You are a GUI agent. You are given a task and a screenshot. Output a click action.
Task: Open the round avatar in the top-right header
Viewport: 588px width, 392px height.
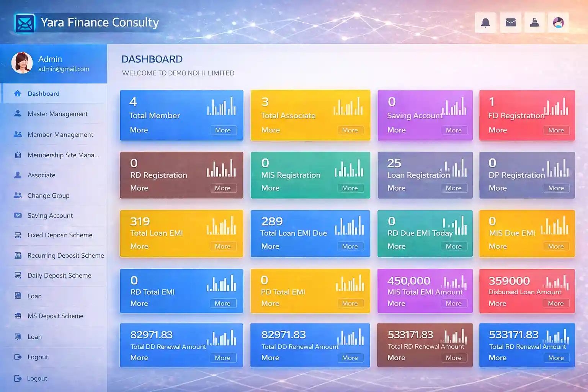click(558, 23)
